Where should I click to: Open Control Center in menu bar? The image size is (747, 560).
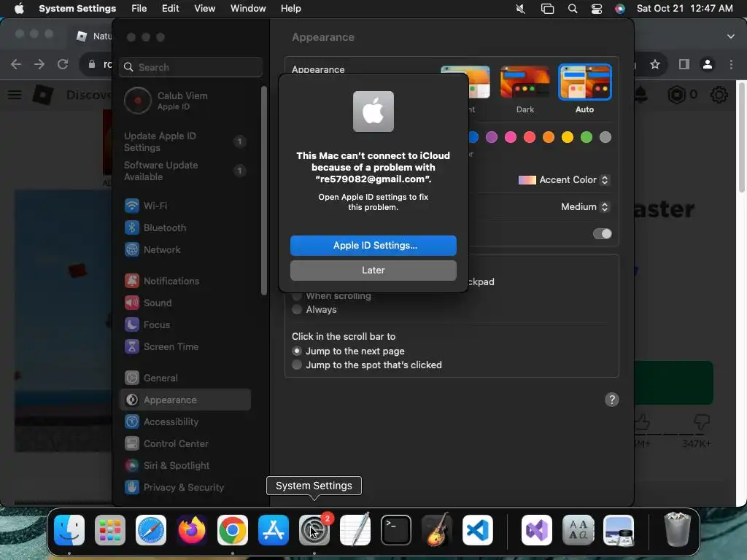[597, 9]
